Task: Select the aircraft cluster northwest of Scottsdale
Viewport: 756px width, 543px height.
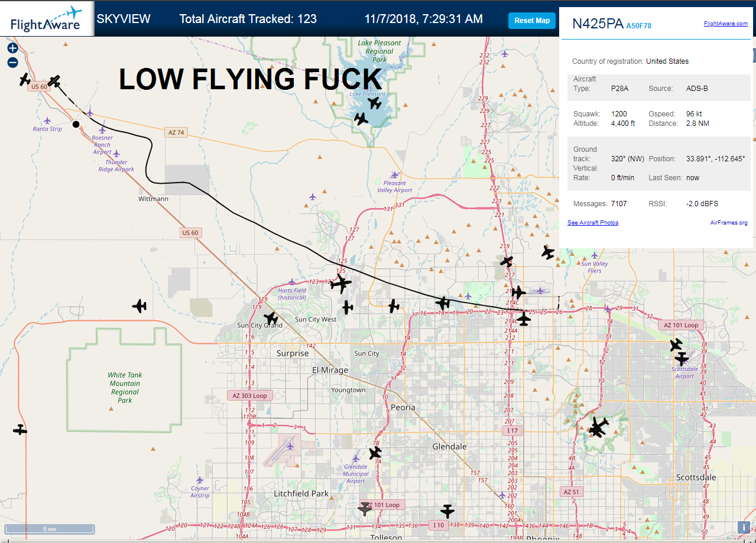Action: [598, 427]
